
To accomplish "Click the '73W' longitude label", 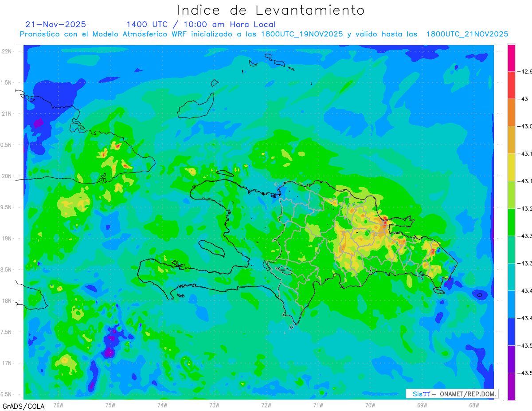I will (x=214, y=405).
